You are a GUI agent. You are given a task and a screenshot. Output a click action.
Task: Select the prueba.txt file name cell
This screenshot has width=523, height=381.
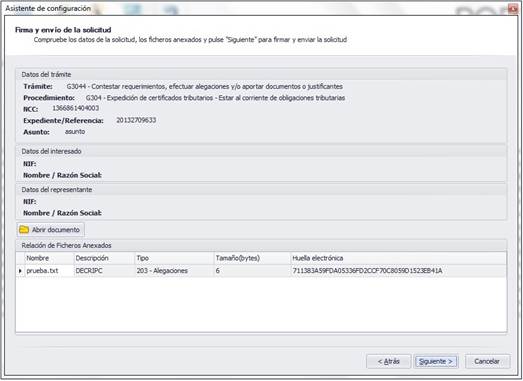[x=49, y=271]
